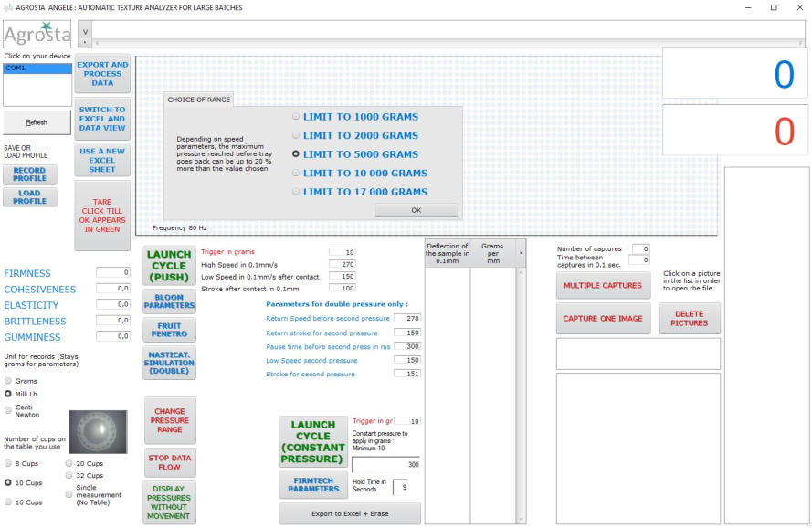This screenshot has width=812, height=528.
Task: Select 32 Cups option
Action: (69, 475)
